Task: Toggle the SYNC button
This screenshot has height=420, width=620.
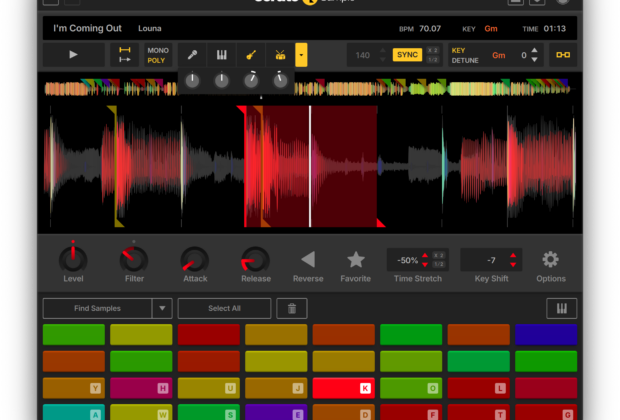Action: [x=407, y=54]
